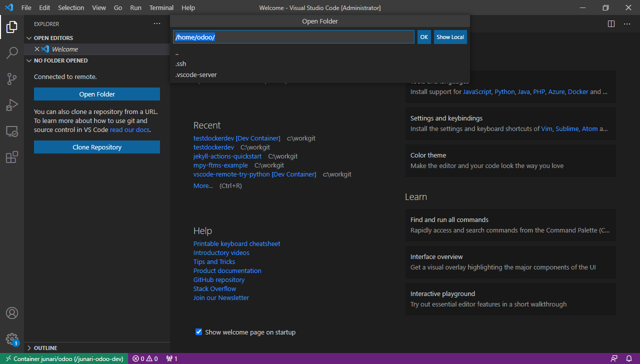Screen dimensions: 640x364
Task: Open Product documentation link
Action: (227, 270)
